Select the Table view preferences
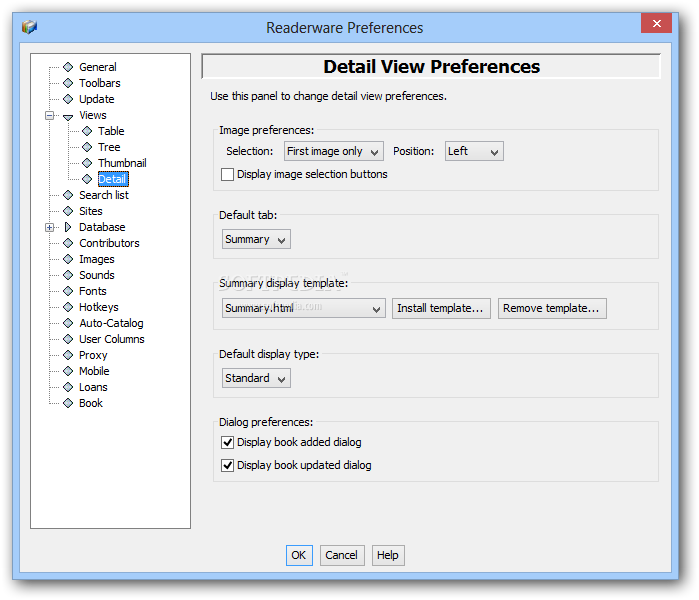Viewport: 699px width, 600px height. click(x=111, y=131)
